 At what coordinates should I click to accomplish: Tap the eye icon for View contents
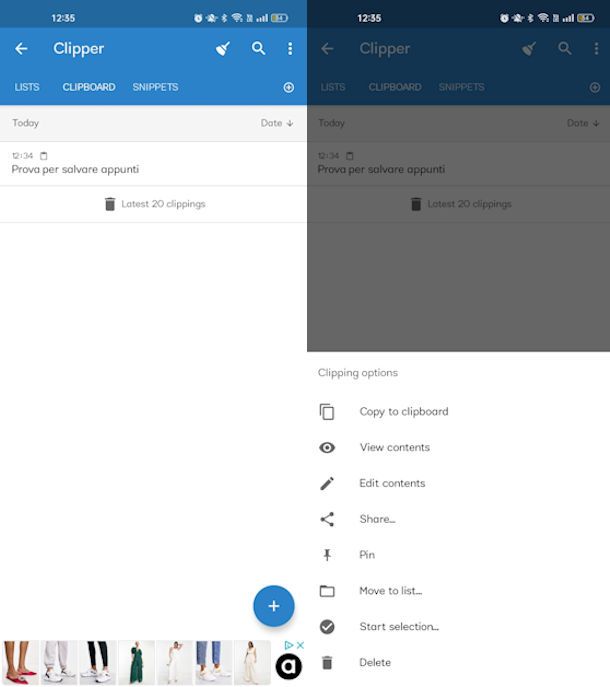(x=327, y=448)
